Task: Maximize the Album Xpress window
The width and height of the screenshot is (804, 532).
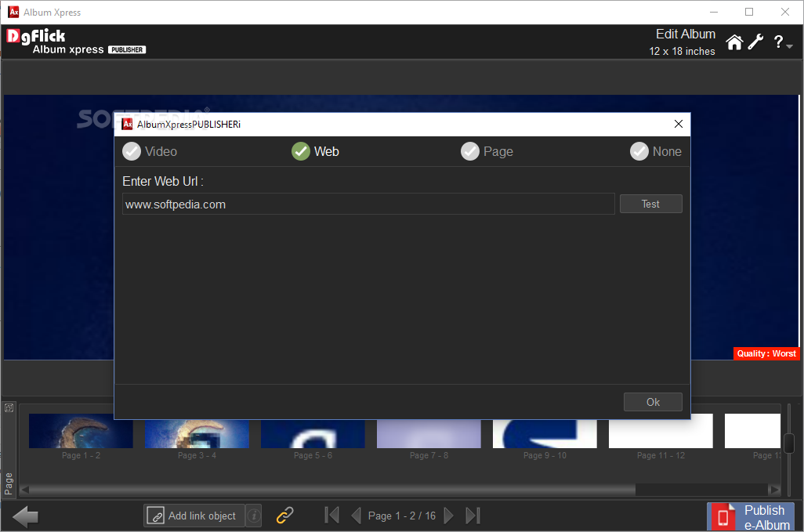Action: 749,12
